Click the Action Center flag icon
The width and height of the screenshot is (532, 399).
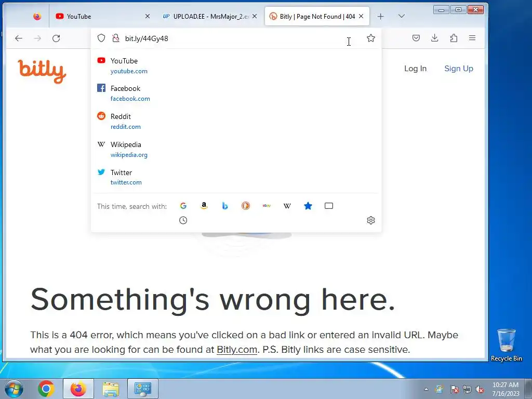click(x=454, y=389)
